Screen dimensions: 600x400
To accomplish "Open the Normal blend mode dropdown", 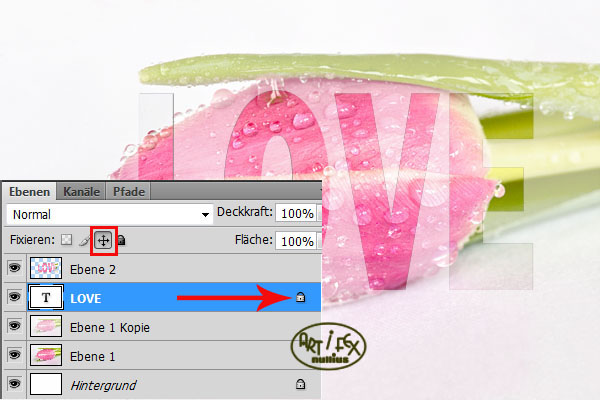I will point(110,214).
